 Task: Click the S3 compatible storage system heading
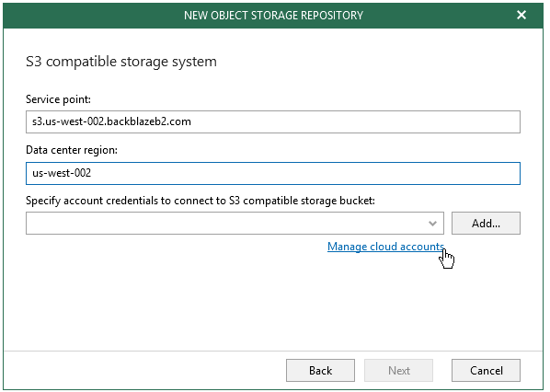[121, 62]
